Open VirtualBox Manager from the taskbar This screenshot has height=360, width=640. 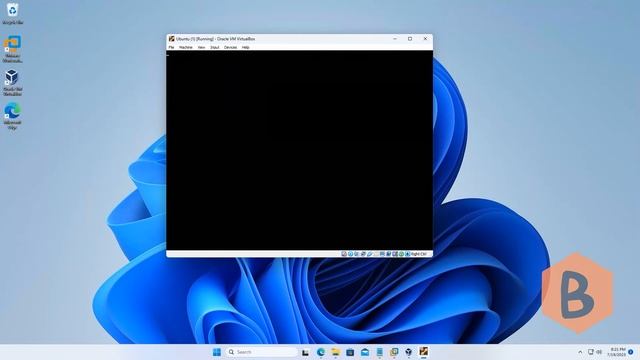click(x=409, y=352)
